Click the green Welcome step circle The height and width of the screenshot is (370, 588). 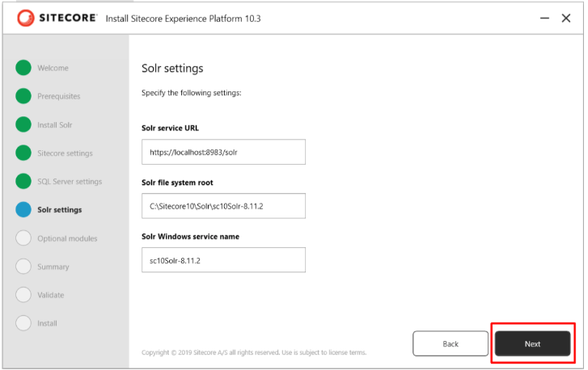click(23, 68)
